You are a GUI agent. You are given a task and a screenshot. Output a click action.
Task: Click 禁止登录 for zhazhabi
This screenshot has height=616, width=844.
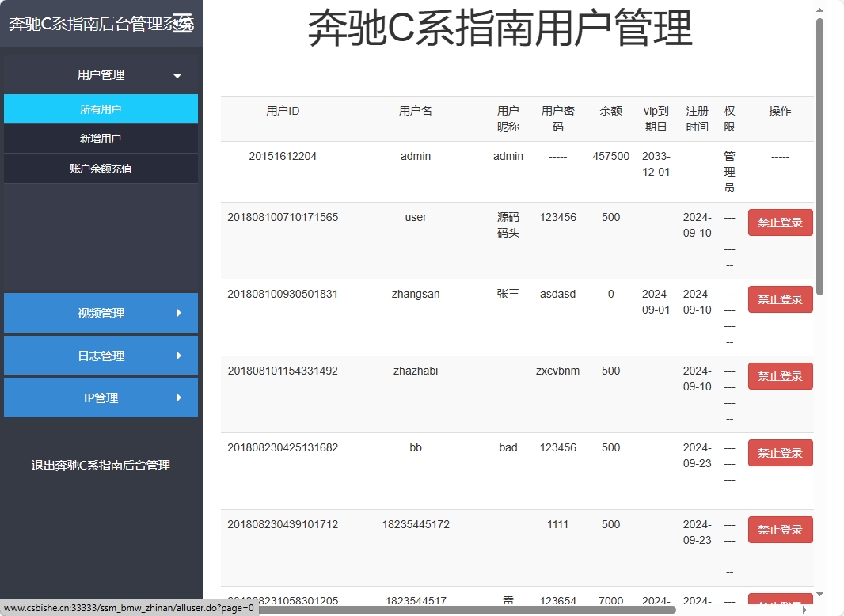(x=780, y=376)
